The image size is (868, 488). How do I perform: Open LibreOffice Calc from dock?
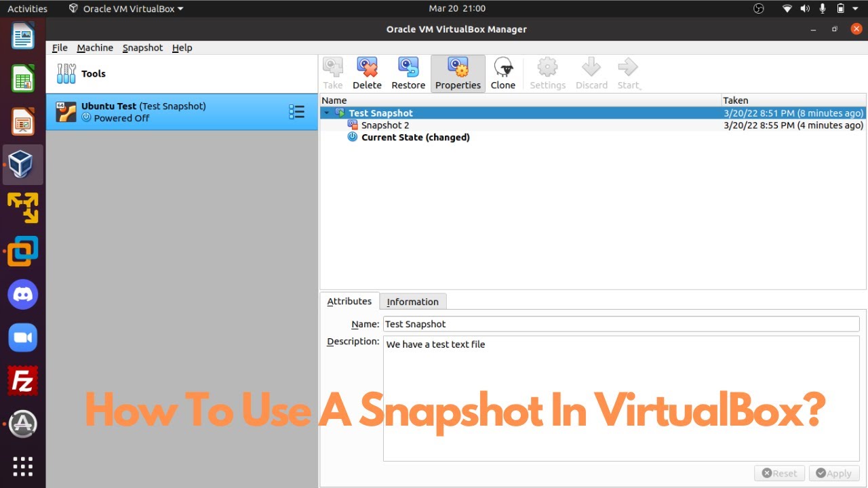23,78
